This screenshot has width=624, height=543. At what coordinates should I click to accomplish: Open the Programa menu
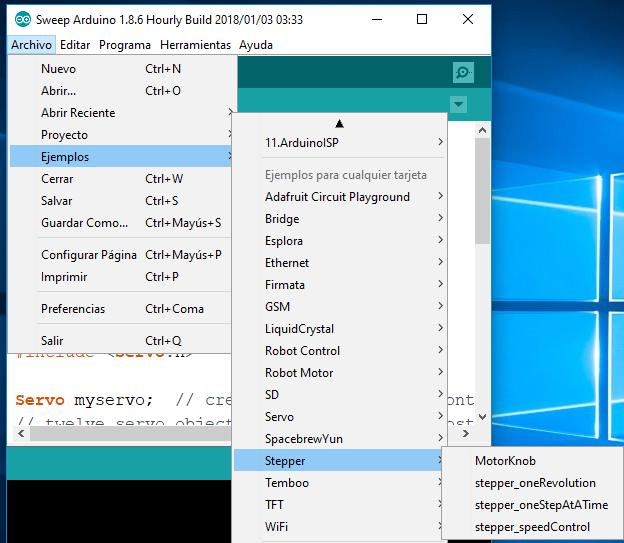[125, 45]
